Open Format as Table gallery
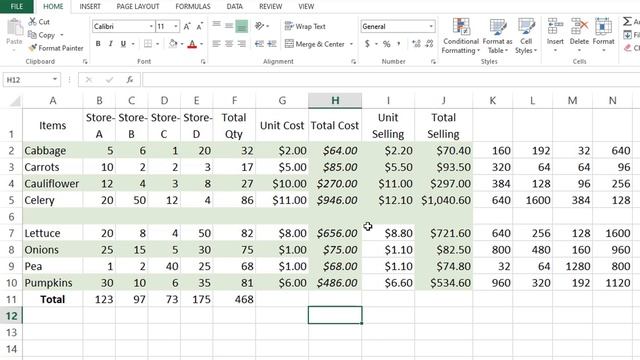This screenshot has height=360, width=640. (497, 36)
